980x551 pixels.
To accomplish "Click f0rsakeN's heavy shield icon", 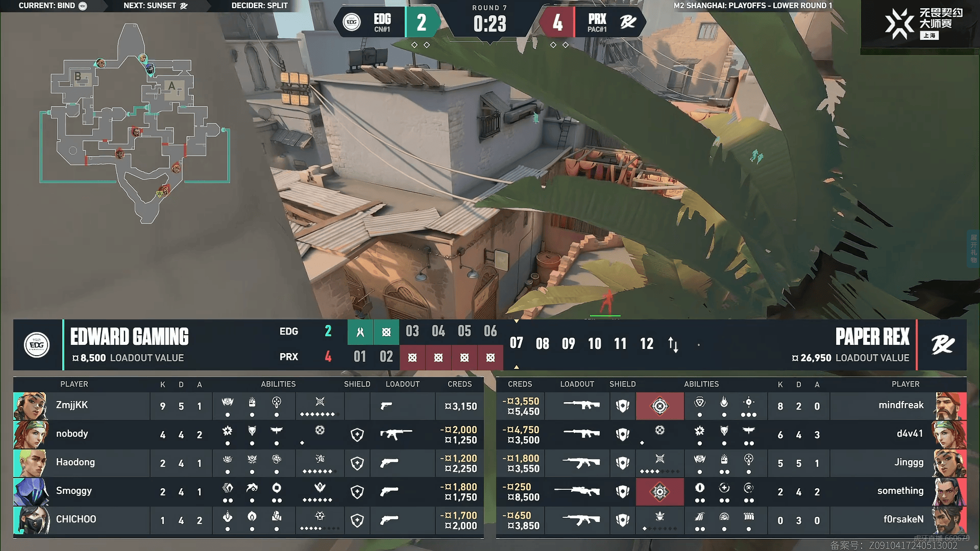I will pyautogui.click(x=622, y=520).
